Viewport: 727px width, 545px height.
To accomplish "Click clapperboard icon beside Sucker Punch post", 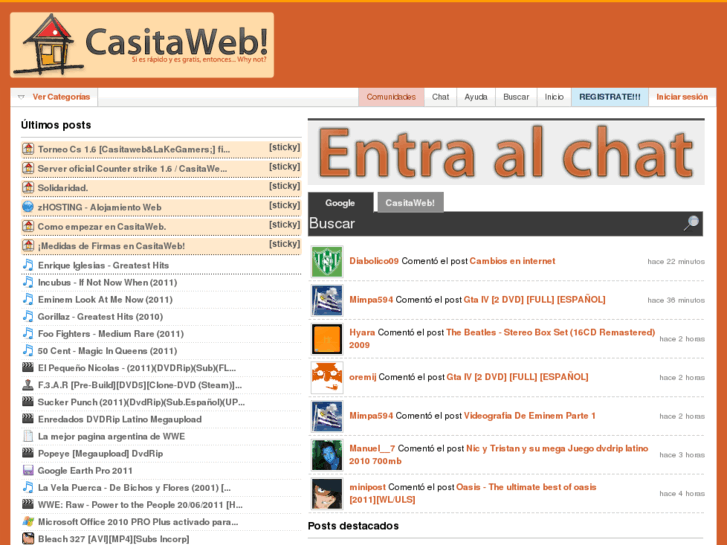I will (28, 402).
